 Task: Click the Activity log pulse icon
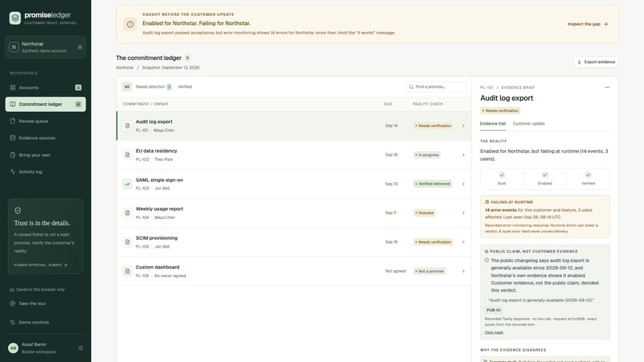(13, 172)
